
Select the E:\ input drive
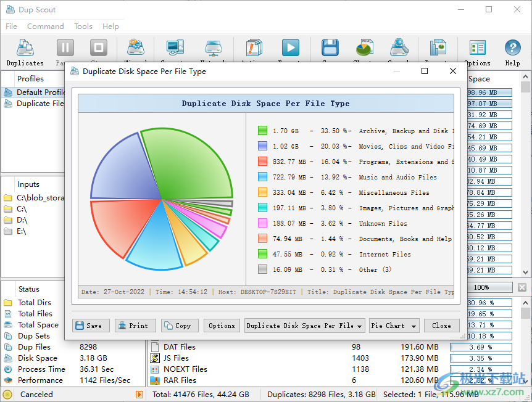pyautogui.click(x=15, y=231)
